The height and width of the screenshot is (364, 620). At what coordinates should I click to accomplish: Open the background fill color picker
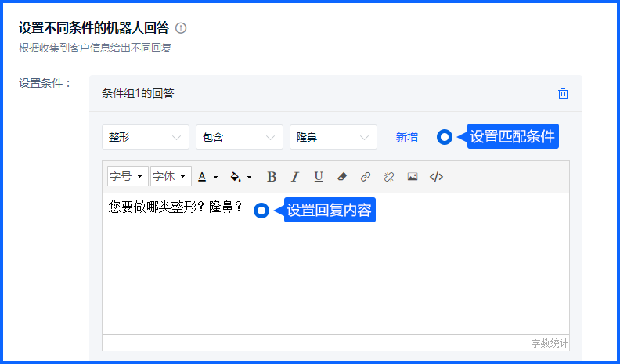tap(241, 177)
